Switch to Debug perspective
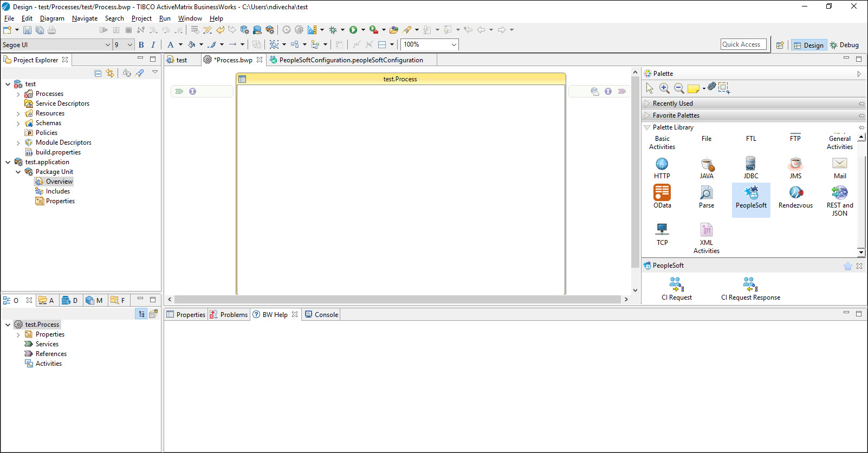 pyautogui.click(x=844, y=45)
